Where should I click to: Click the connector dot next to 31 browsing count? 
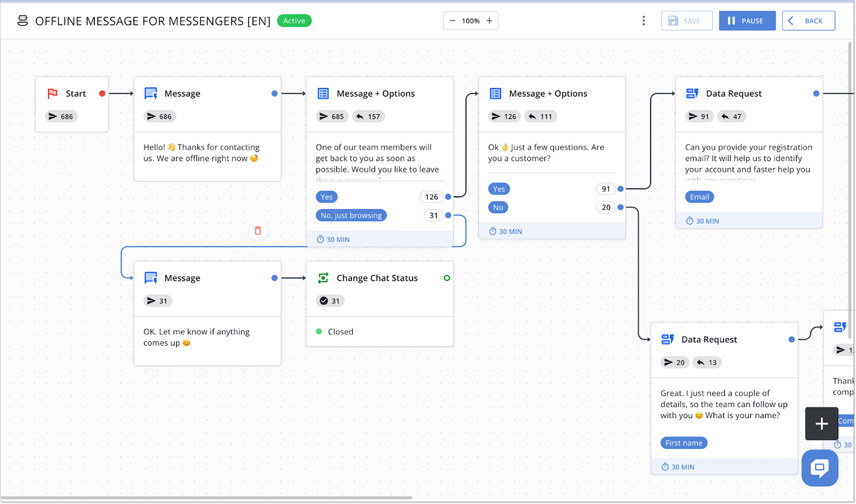pyautogui.click(x=448, y=215)
